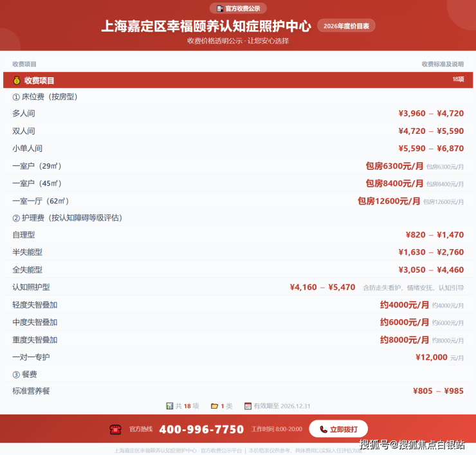The width and height of the screenshot is (476, 455).
Task: Select the 半失能型 row label
Action: click(x=27, y=252)
